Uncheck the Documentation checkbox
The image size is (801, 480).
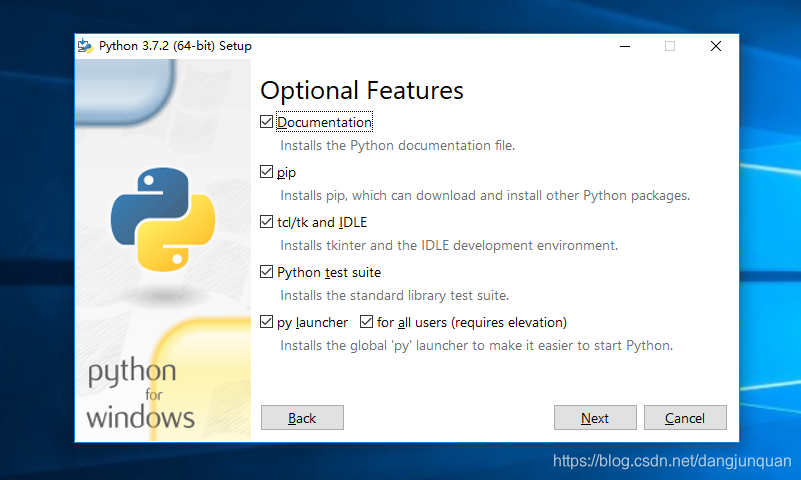(x=266, y=122)
